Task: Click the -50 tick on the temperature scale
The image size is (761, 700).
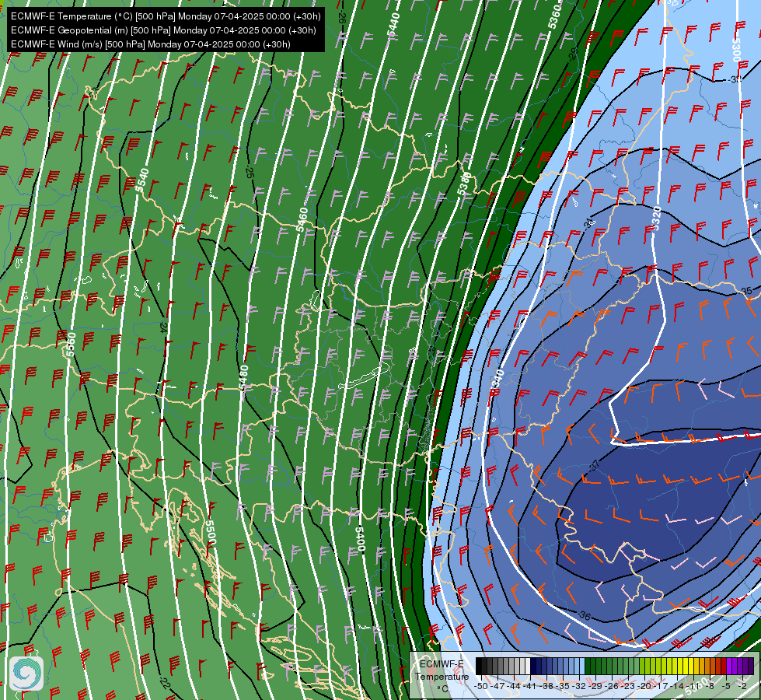Action: pyautogui.click(x=481, y=686)
